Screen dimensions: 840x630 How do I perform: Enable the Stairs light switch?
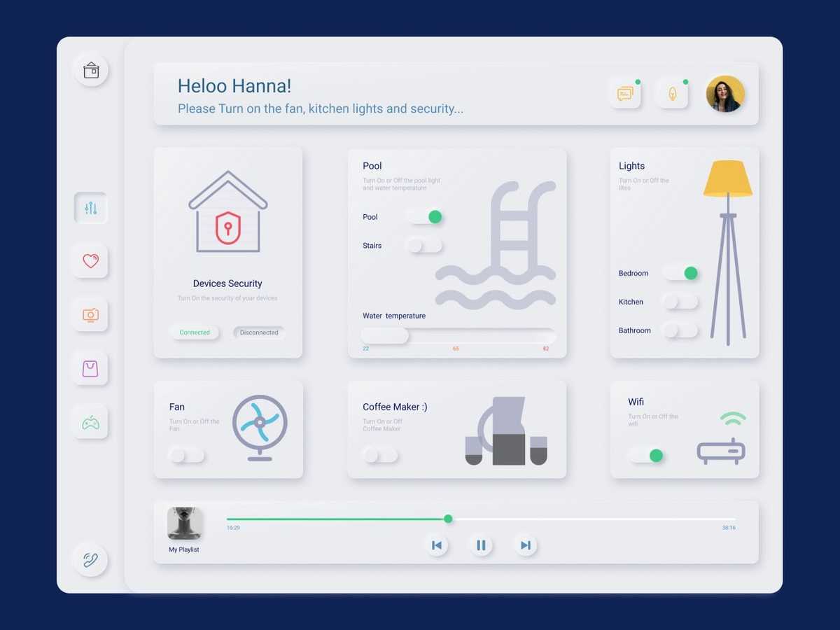(423, 246)
